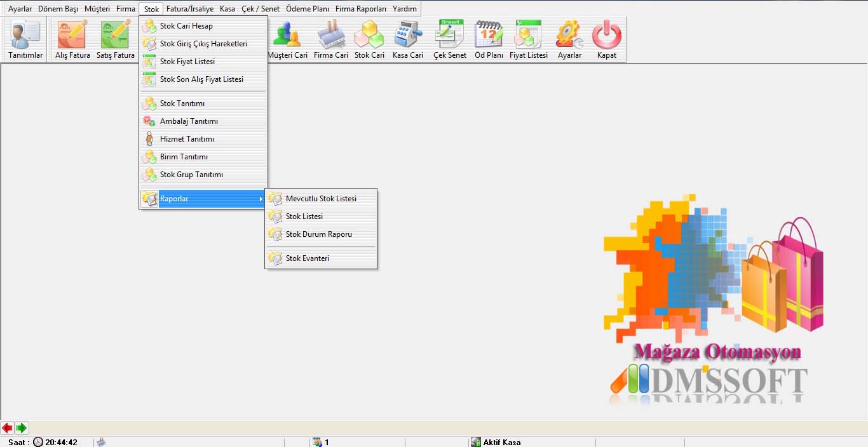
Task: Click the green forward arrow button
Action: click(22, 428)
